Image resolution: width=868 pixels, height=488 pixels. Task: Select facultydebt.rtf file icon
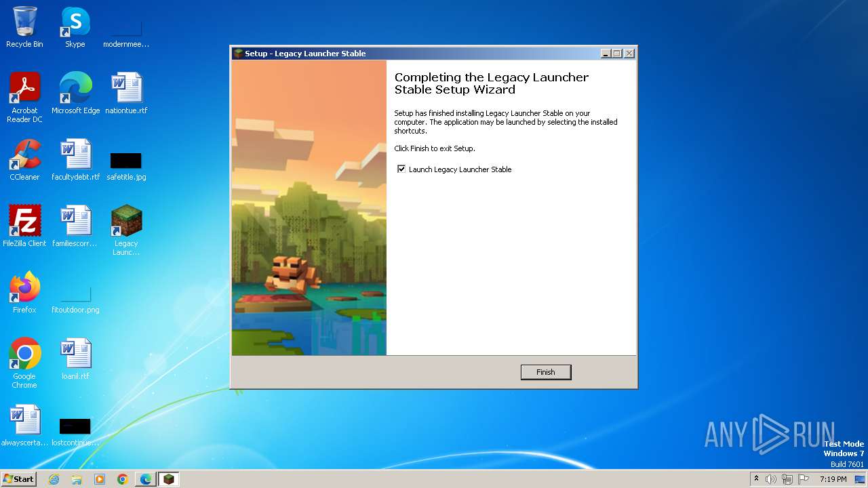point(75,160)
